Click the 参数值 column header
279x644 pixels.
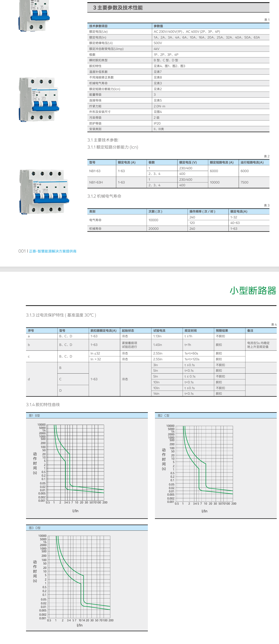pos(158,26)
